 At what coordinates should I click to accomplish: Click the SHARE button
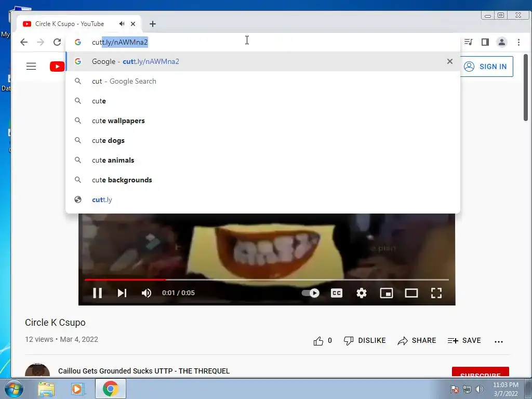(x=417, y=340)
